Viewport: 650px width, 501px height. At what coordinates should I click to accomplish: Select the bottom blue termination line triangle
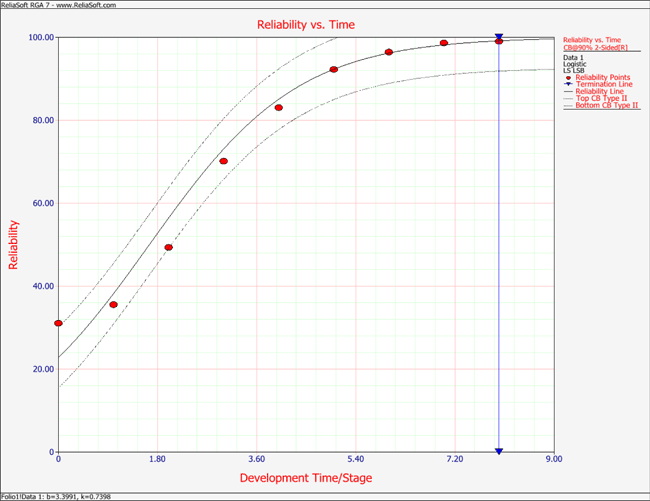tap(499, 452)
